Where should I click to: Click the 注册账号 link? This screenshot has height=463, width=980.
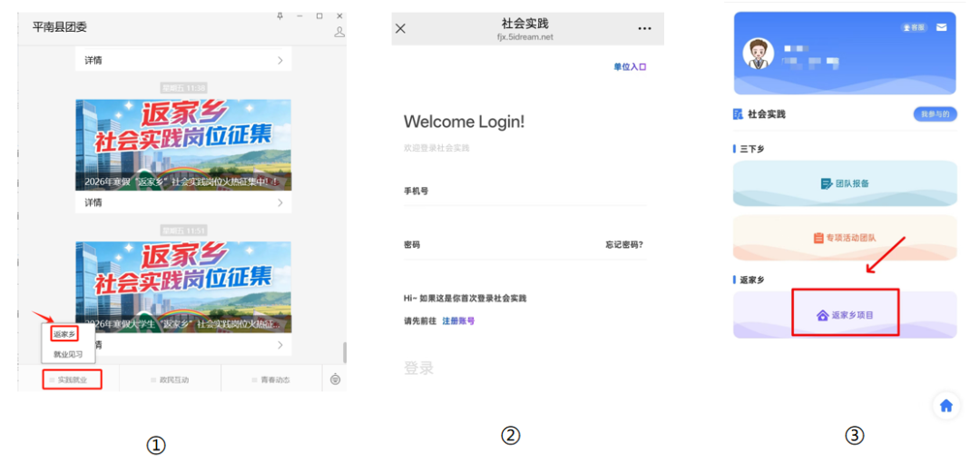pyautogui.click(x=458, y=320)
